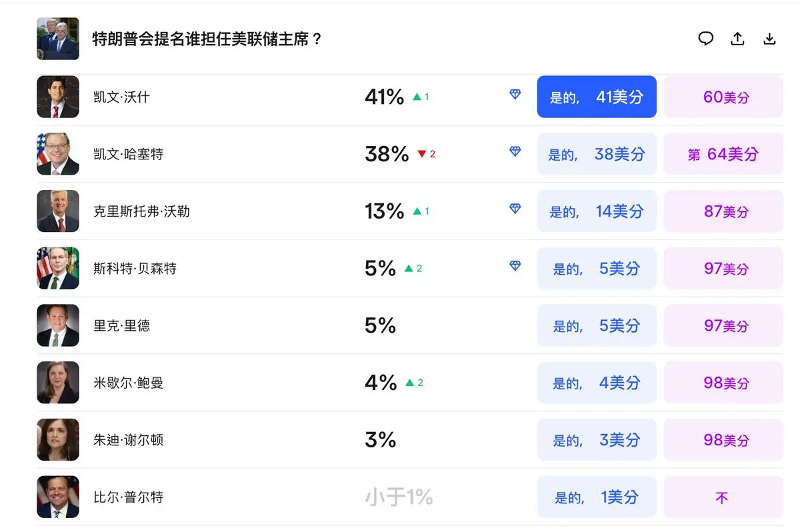Viewport: 800px width, 532px height.
Task: Open the comments speech bubble icon
Action: coord(706,39)
